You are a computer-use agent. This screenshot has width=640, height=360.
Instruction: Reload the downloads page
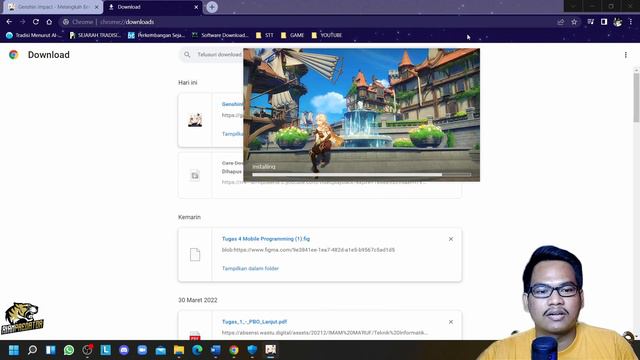pyautogui.click(x=36, y=22)
